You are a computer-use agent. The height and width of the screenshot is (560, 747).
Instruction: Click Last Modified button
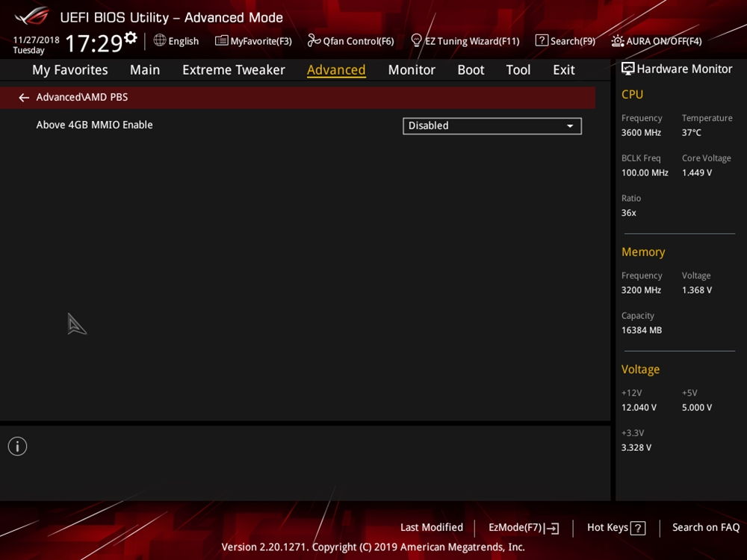tap(432, 528)
